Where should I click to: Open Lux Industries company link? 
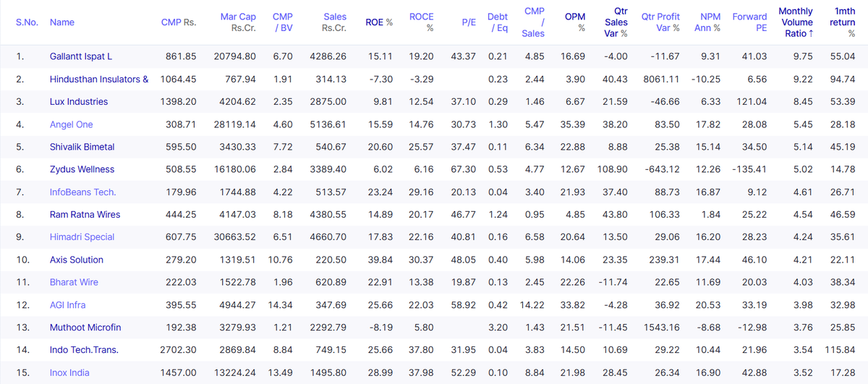pyautogui.click(x=79, y=101)
